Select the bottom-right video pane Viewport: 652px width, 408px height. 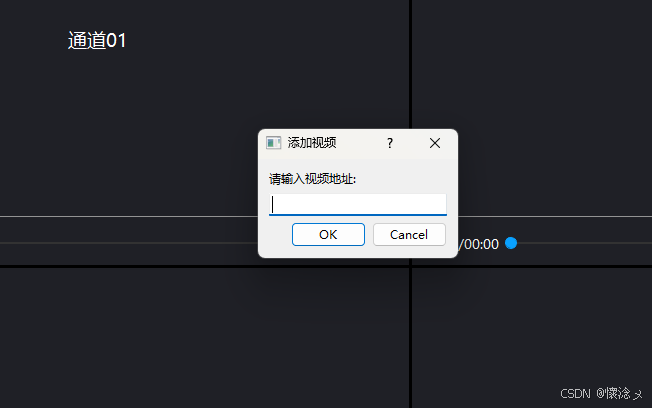(532, 338)
